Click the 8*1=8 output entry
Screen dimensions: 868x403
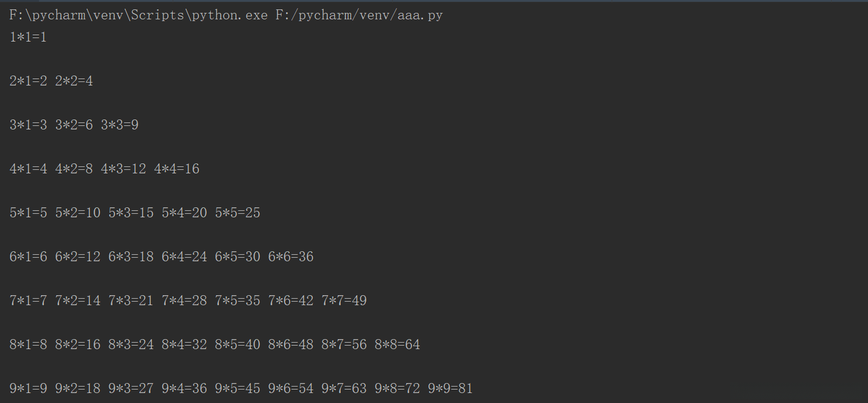[x=28, y=345]
